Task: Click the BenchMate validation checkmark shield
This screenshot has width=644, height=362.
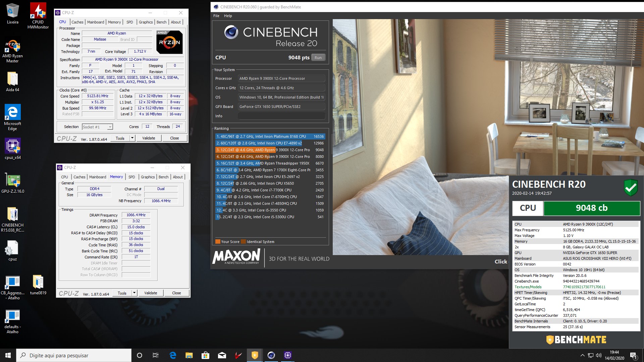Action: (631, 187)
